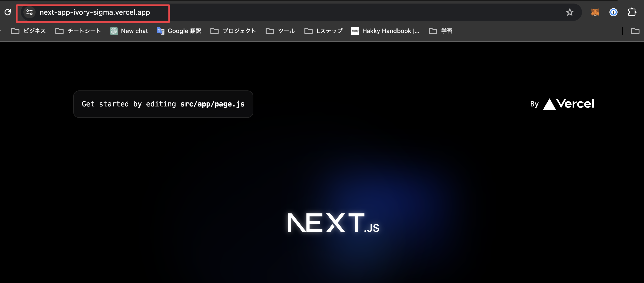The height and width of the screenshot is (283, 644).
Task: Reload the page with the refresh icon
Action: [8, 12]
